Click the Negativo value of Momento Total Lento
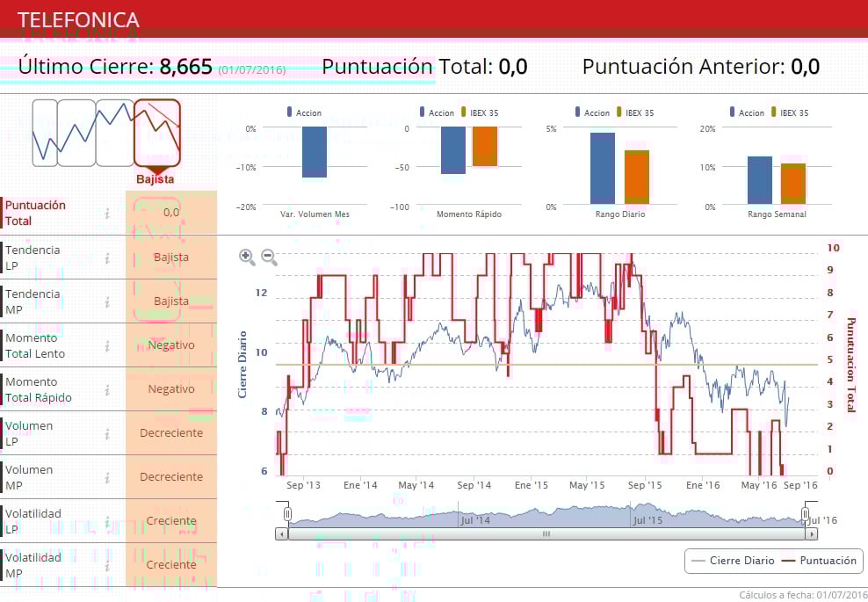Screen dimensions: 868x602 click(171, 345)
